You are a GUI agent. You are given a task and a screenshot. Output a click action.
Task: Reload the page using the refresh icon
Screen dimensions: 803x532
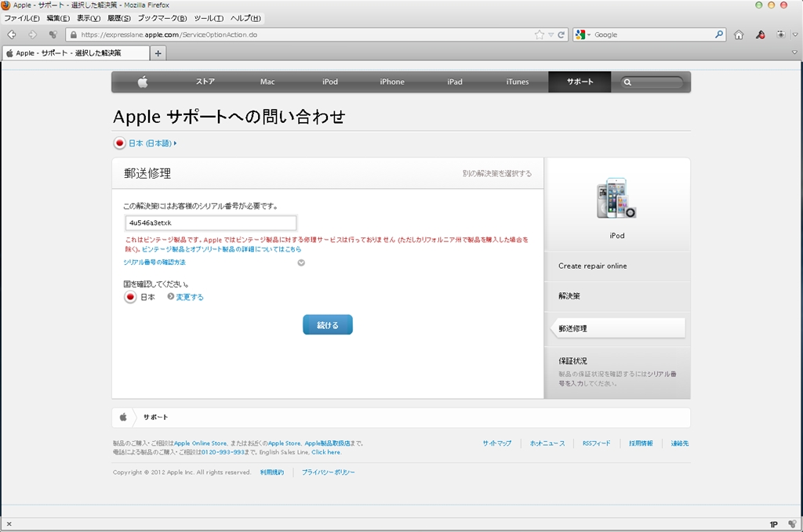click(561, 34)
